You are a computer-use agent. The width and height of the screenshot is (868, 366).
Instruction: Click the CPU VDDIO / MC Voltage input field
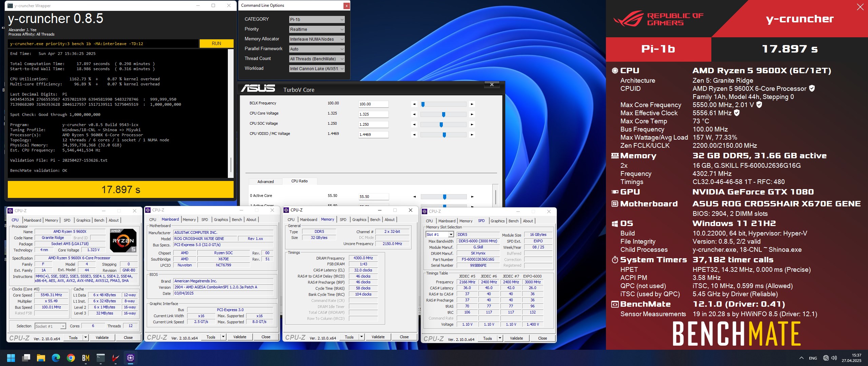(373, 135)
